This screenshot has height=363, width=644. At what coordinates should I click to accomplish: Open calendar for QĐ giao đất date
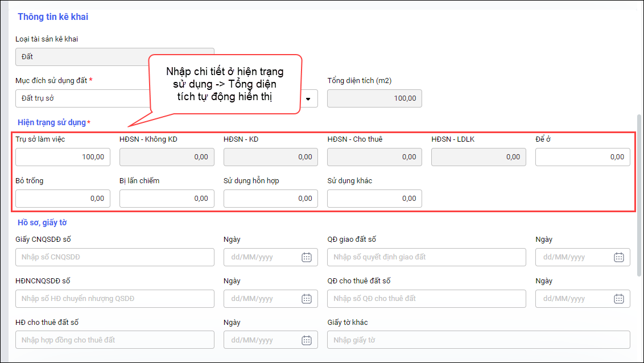coord(618,257)
